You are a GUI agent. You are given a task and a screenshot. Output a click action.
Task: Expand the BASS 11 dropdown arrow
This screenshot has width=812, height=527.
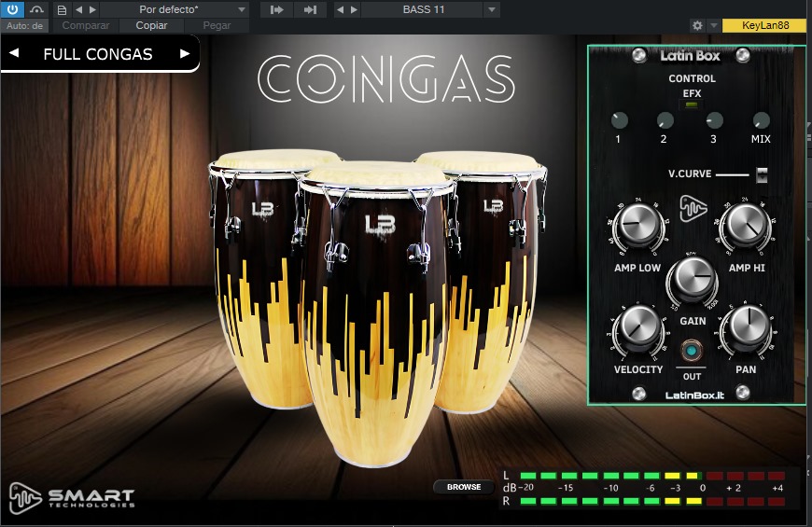pos(492,9)
